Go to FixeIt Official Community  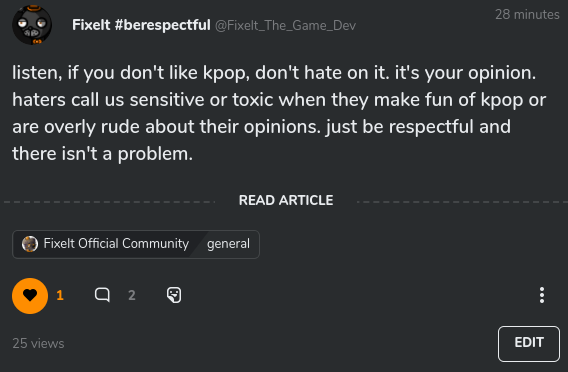point(116,244)
